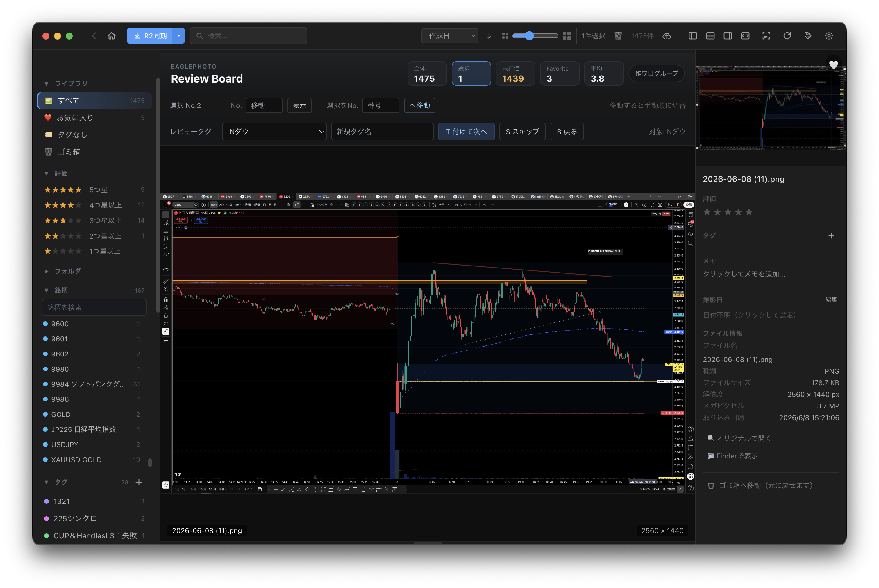Click the large grid thumbnail-size icon

click(567, 36)
